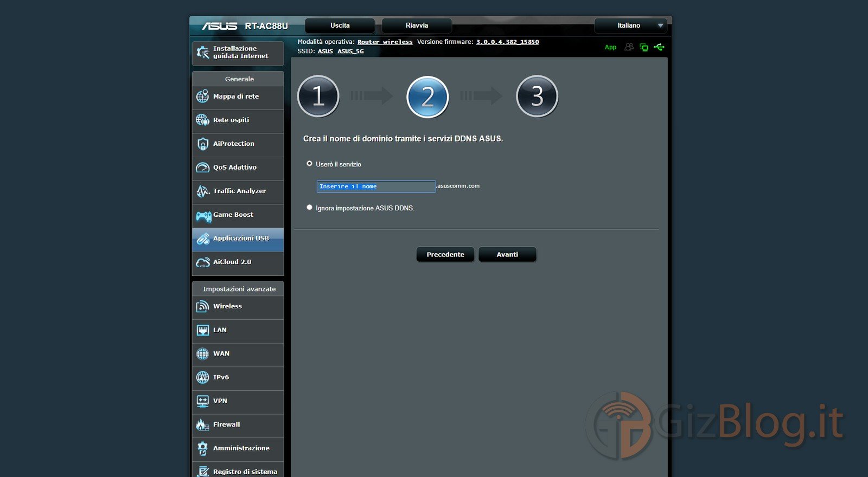Screen dimensions: 868x477
Task: Click the LAN port icon
Action: point(202,330)
